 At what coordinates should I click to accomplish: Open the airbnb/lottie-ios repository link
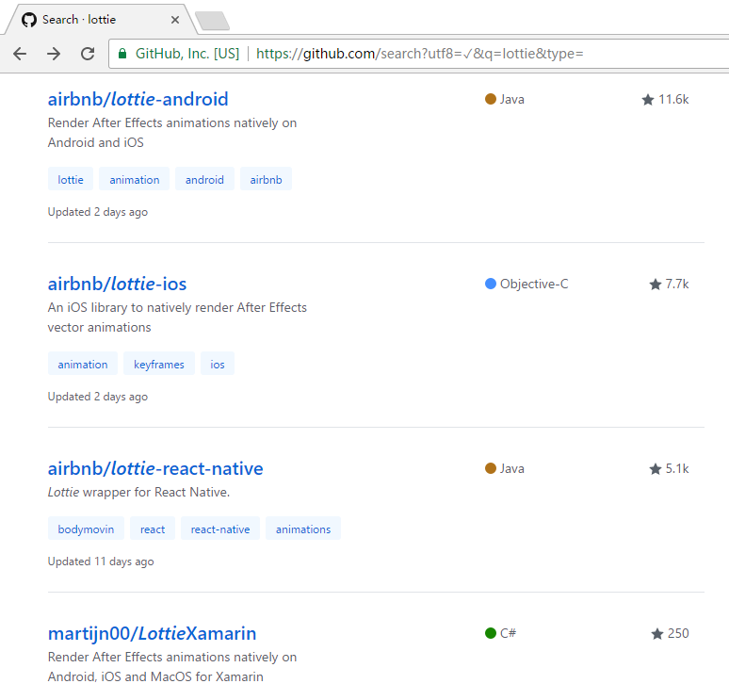coord(117,285)
